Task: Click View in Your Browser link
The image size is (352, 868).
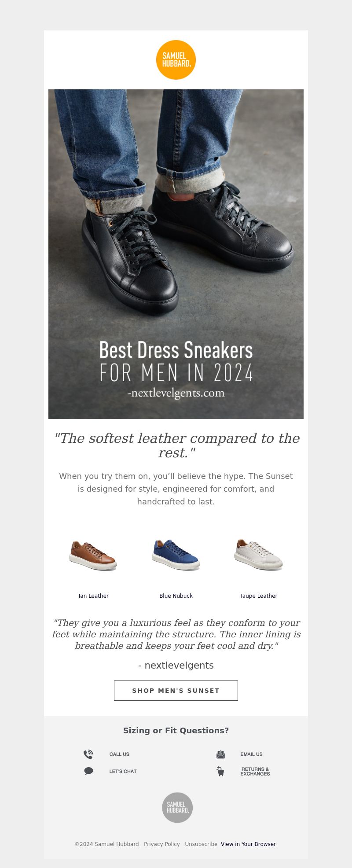Action: click(248, 844)
